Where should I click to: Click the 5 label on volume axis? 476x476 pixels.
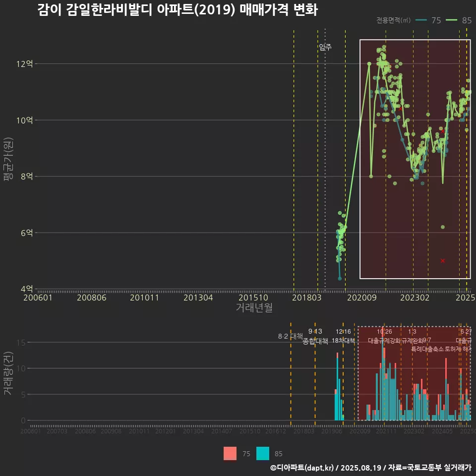click(x=23, y=395)
